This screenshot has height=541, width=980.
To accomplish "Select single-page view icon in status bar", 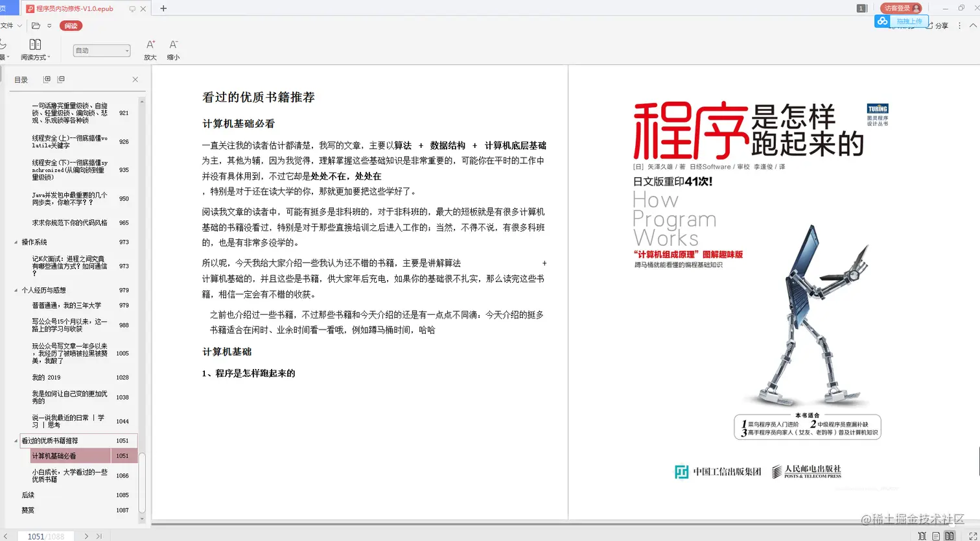I will pyautogui.click(x=936, y=536).
